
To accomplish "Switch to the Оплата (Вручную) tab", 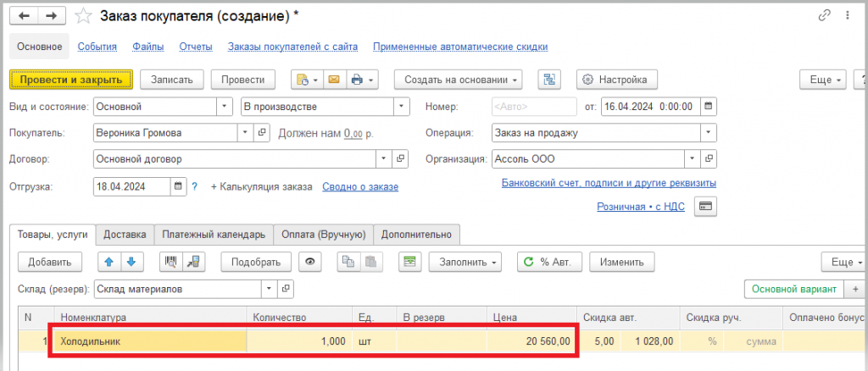I will [x=323, y=235].
